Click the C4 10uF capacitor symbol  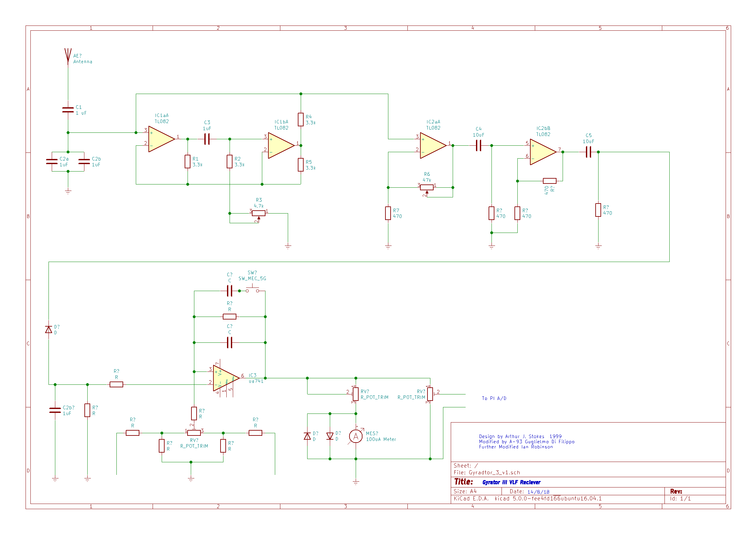click(479, 145)
